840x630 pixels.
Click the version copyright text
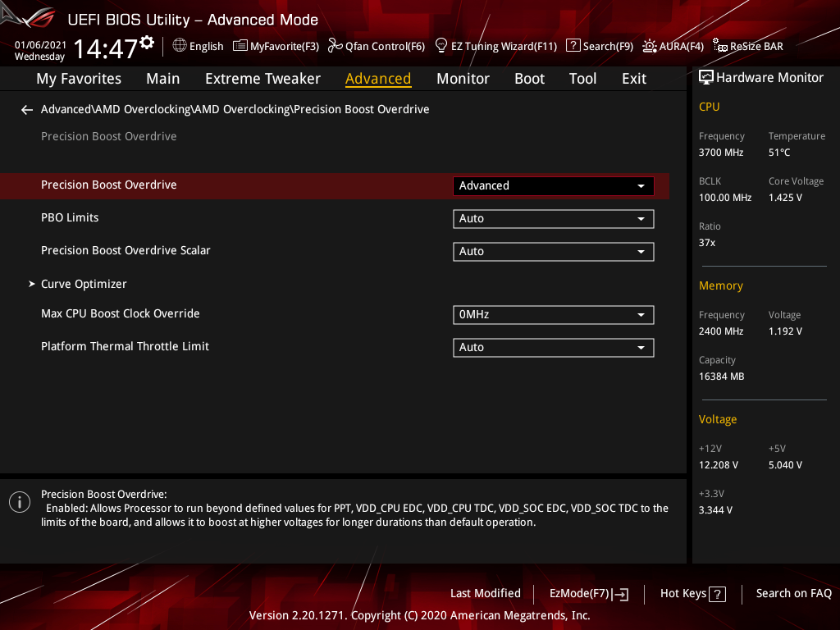419,615
